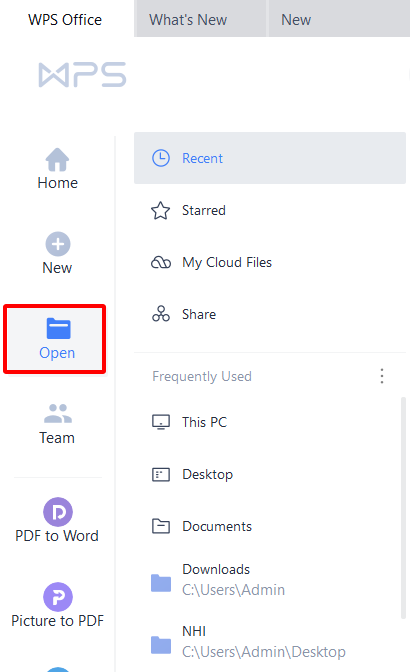This screenshot has height=672, width=410.
Task: Open the blue folder Open icon
Action: click(58, 329)
